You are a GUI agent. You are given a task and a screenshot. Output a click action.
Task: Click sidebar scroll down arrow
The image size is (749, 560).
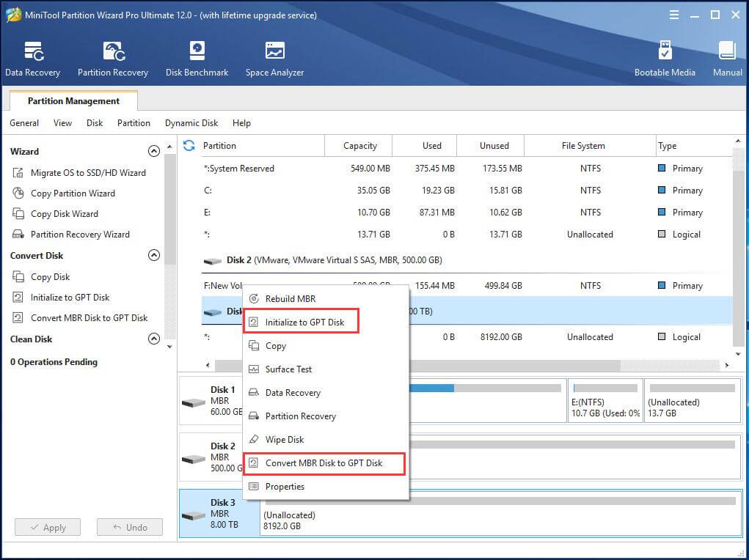click(x=169, y=347)
